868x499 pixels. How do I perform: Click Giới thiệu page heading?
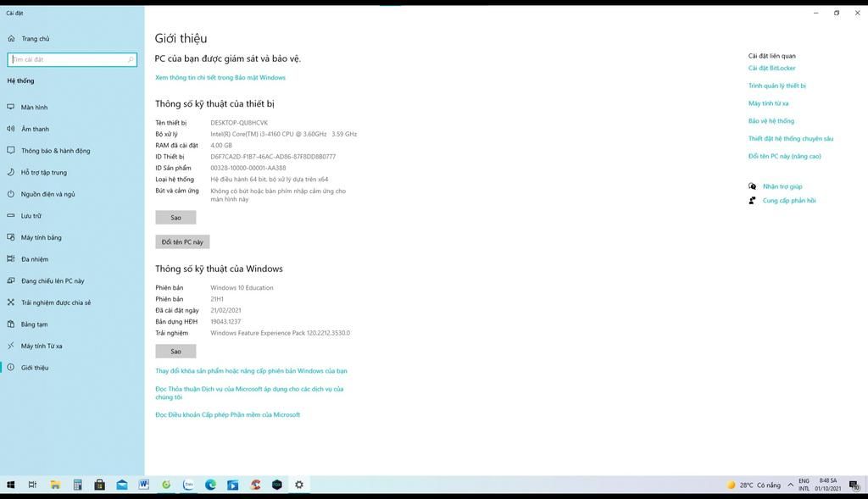click(181, 39)
